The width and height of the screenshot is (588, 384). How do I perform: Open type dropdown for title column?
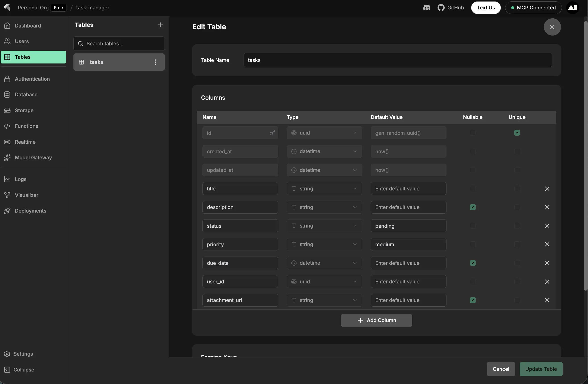tap(324, 189)
